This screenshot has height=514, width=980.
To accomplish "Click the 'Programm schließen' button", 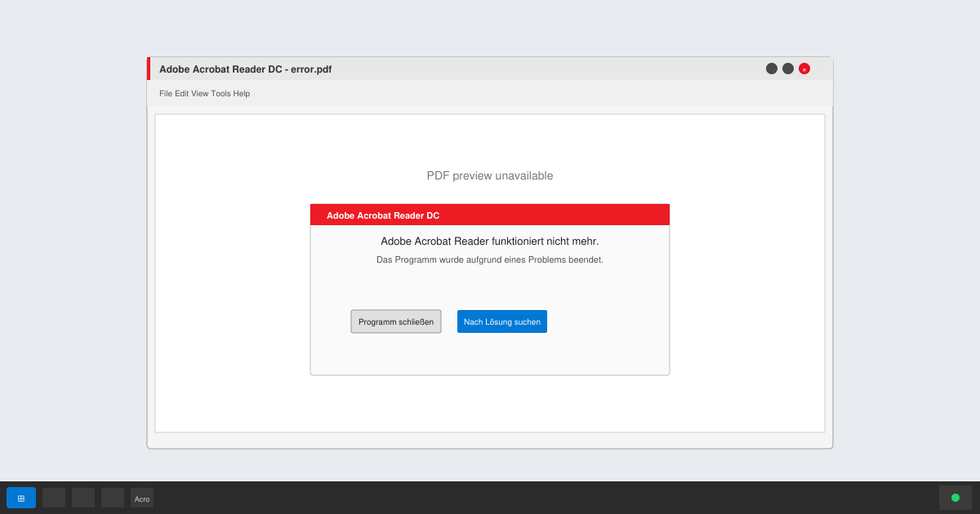I will coord(396,321).
